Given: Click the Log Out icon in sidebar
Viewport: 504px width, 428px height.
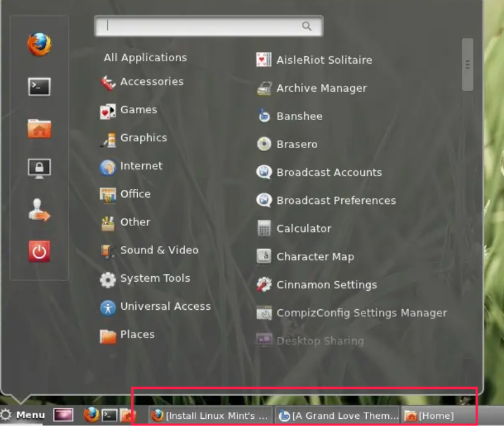Looking at the screenshot, I should click(x=39, y=210).
